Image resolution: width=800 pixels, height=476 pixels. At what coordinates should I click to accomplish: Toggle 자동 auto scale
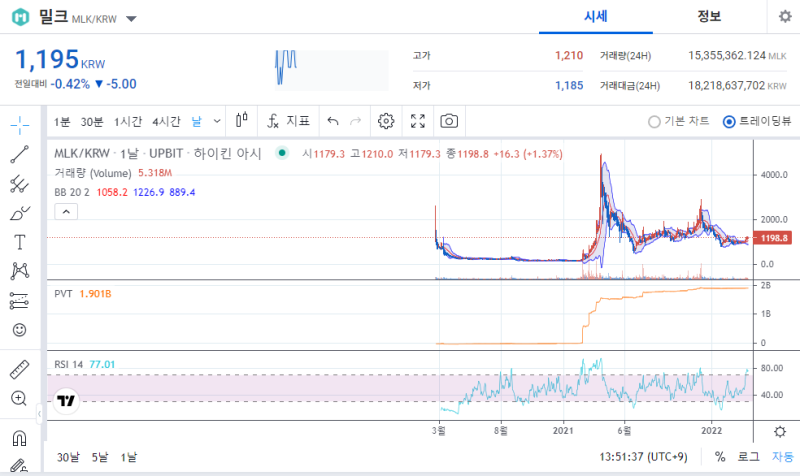click(783, 457)
